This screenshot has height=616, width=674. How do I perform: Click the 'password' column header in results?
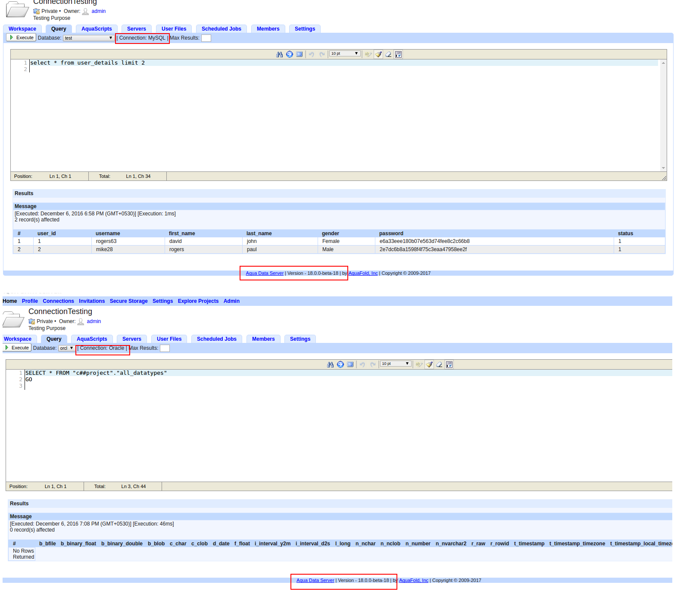tap(391, 233)
